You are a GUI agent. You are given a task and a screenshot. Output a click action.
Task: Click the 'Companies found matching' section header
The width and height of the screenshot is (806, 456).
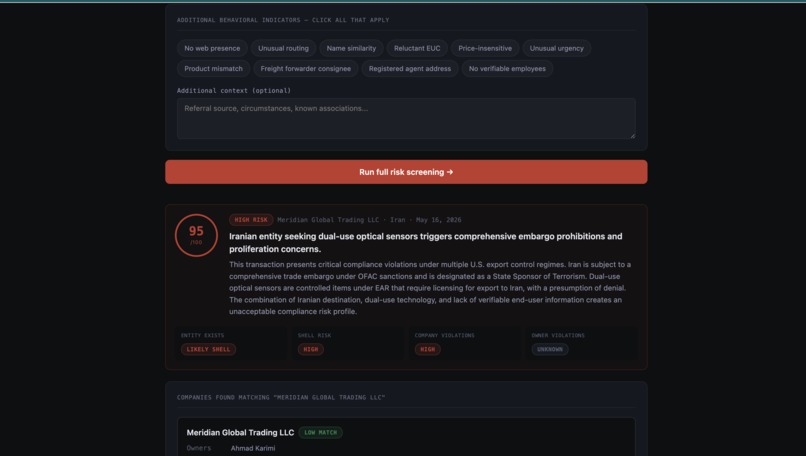point(281,397)
